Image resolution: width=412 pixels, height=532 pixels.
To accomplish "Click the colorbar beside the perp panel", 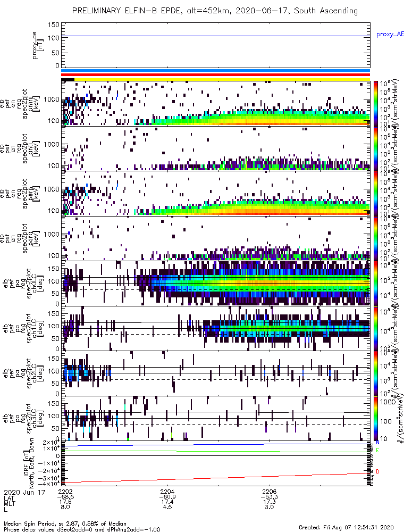I will pyautogui.click(x=376, y=194).
